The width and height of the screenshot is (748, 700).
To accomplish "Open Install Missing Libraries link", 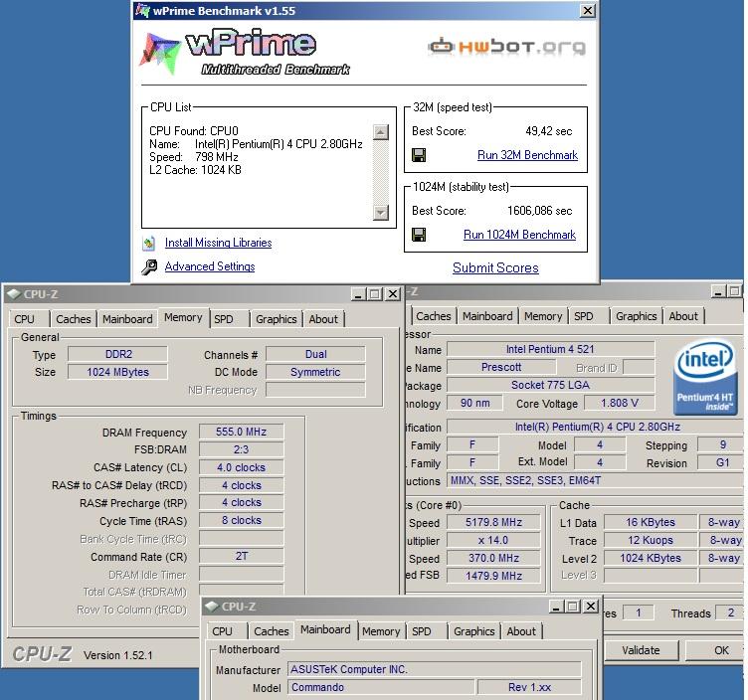I will [218, 243].
